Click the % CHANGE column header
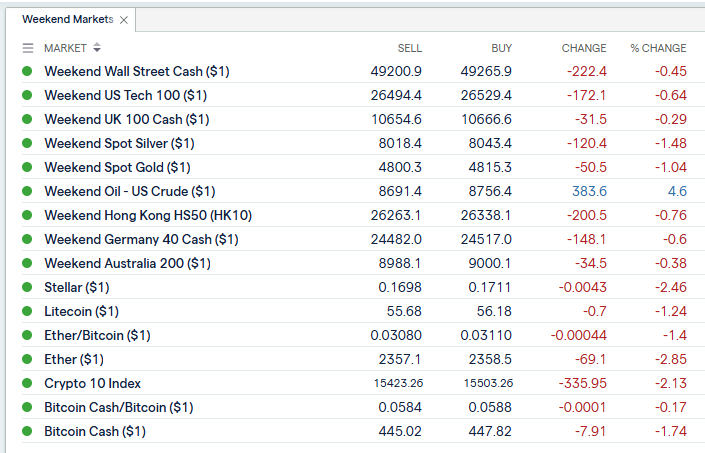 click(x=658, y=48)
